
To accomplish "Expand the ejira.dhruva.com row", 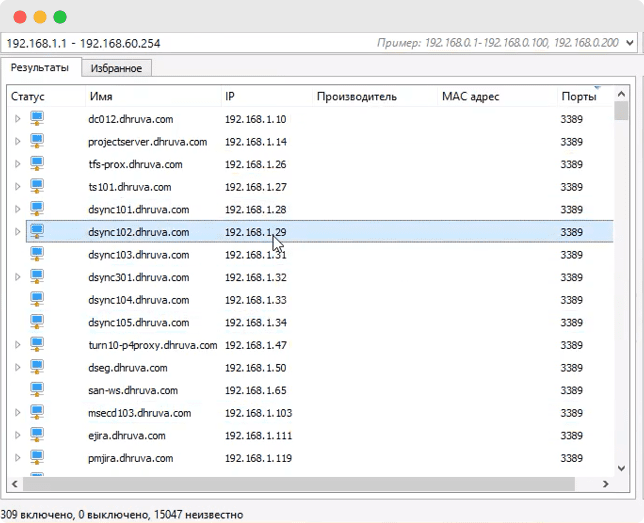I will 17,435.
